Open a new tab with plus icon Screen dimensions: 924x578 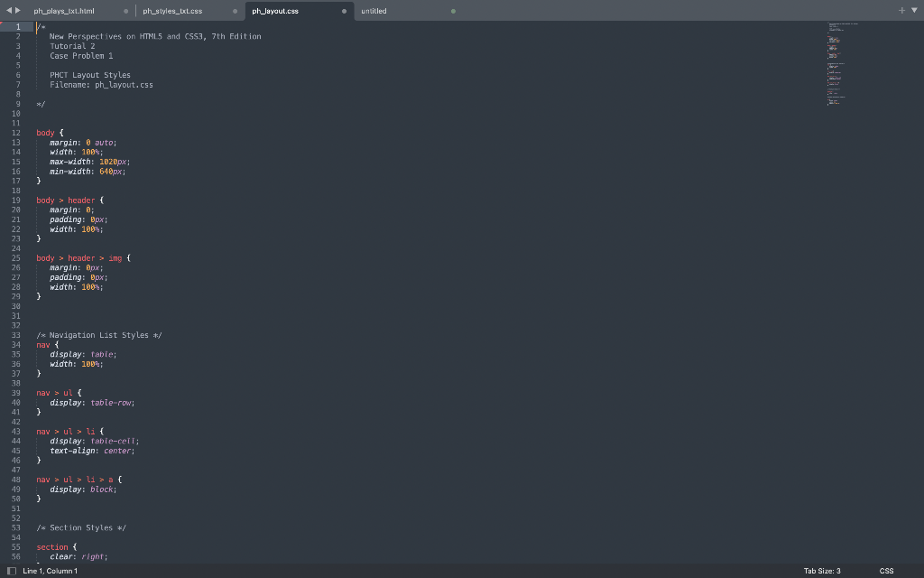901,11
